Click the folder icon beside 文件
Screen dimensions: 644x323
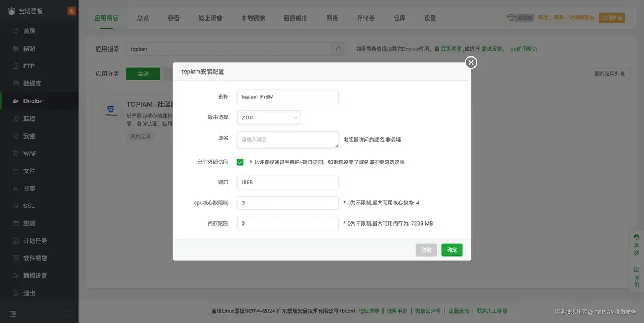coord(16,171)
